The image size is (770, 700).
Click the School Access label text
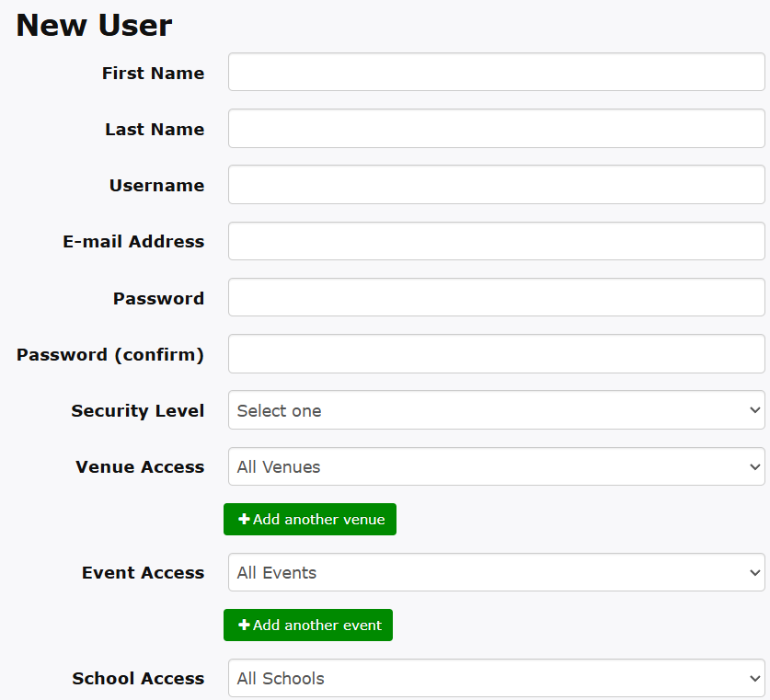[138, 679]
